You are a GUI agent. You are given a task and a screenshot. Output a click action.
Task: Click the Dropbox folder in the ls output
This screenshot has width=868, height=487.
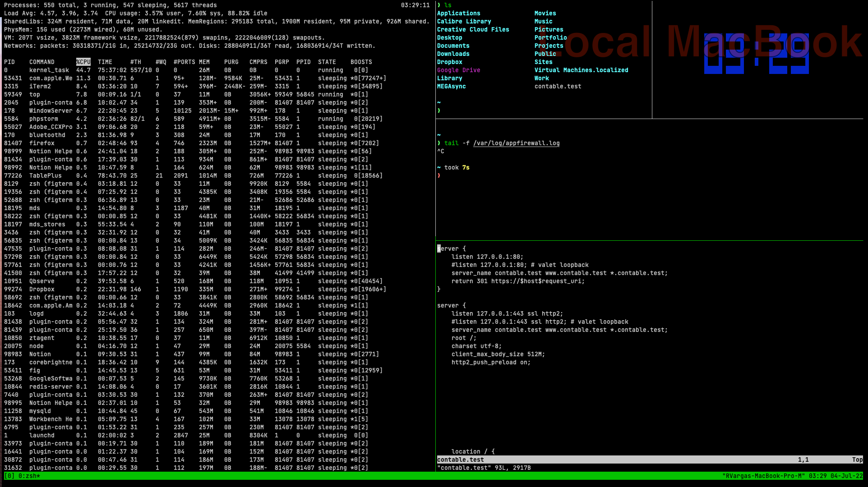[x=450, y=62]
